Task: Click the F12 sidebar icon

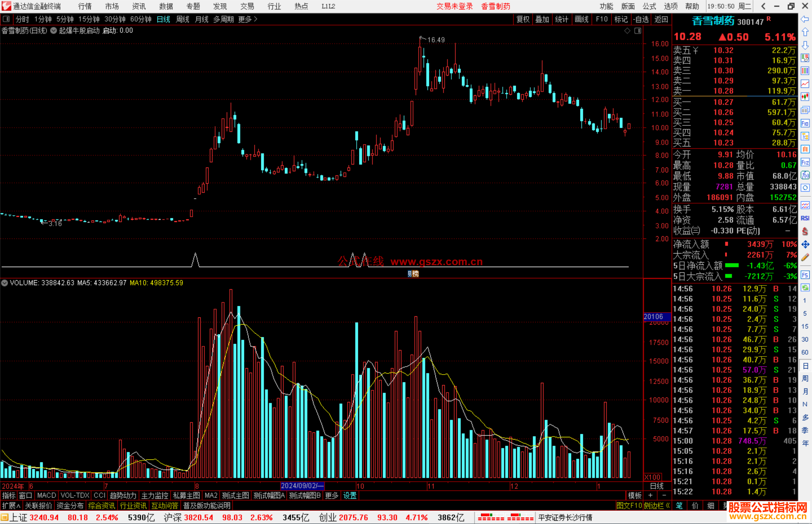Action: tap(805, 162)
